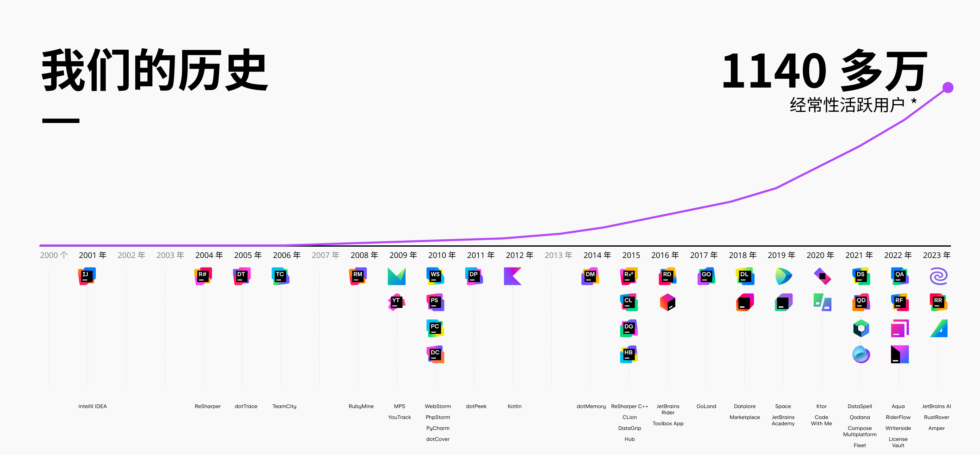This screenshot has width=980, height=455.
Task: Click the DataGrip DG icon
Action: click(629, 328)
